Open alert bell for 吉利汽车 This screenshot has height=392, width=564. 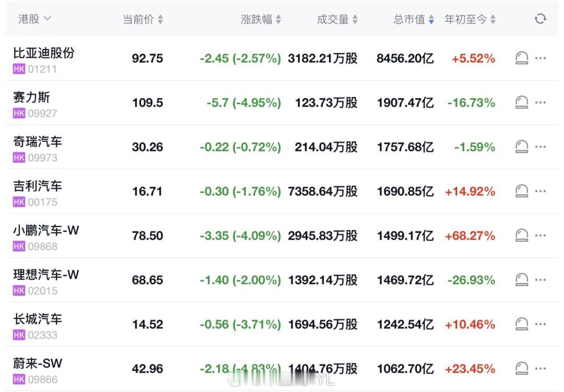[x=522, y=191]
